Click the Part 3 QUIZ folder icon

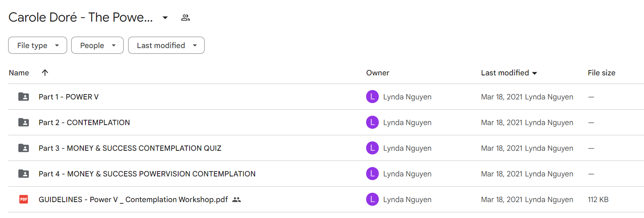coord(24,148)
